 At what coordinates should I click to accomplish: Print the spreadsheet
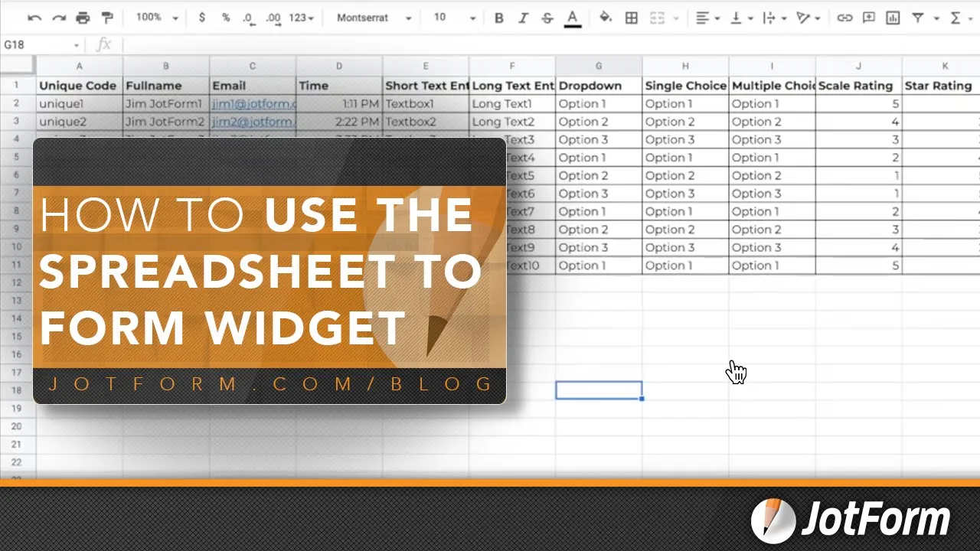(x=83, y=18)
